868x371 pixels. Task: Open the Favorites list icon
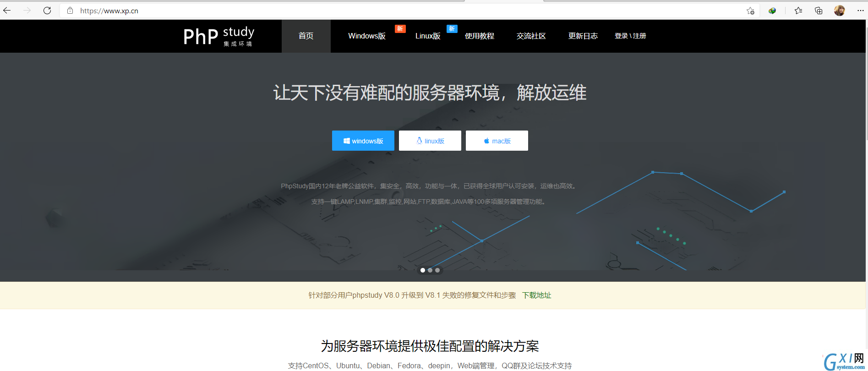click(x=798, y=11)
